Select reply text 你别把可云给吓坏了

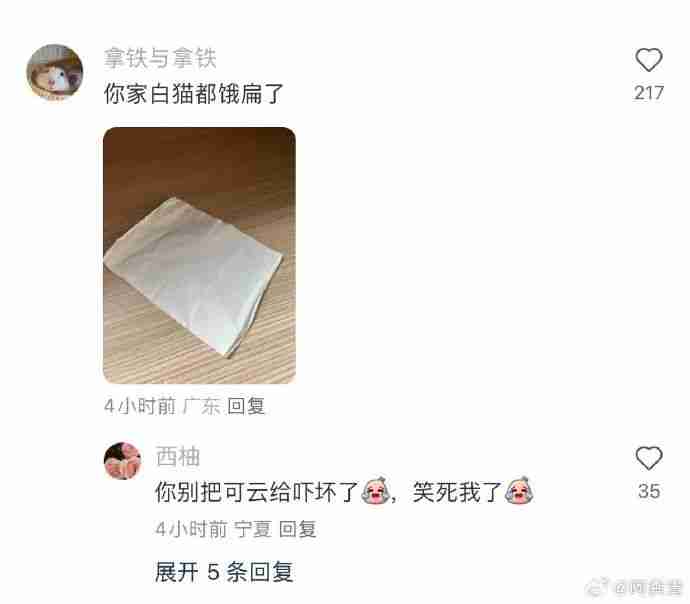[x=257, y=491]
